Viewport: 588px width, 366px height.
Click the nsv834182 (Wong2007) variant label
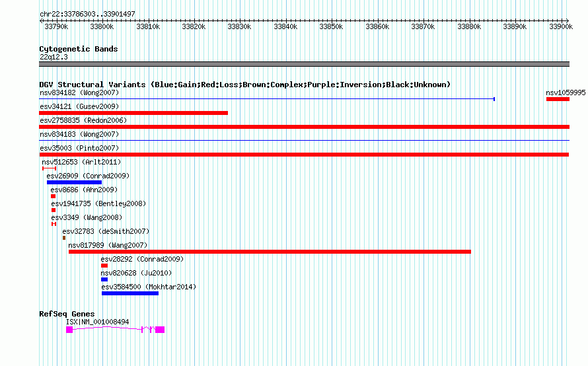coord(79,92)
